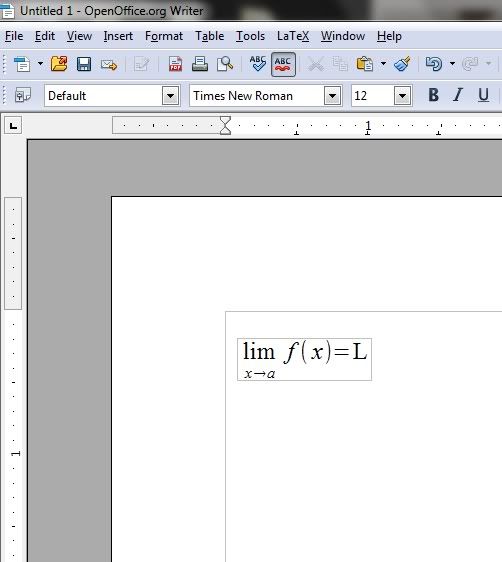Open the Redo history dropdown arrow
The image size is (502, 562).
coord(488,64)
